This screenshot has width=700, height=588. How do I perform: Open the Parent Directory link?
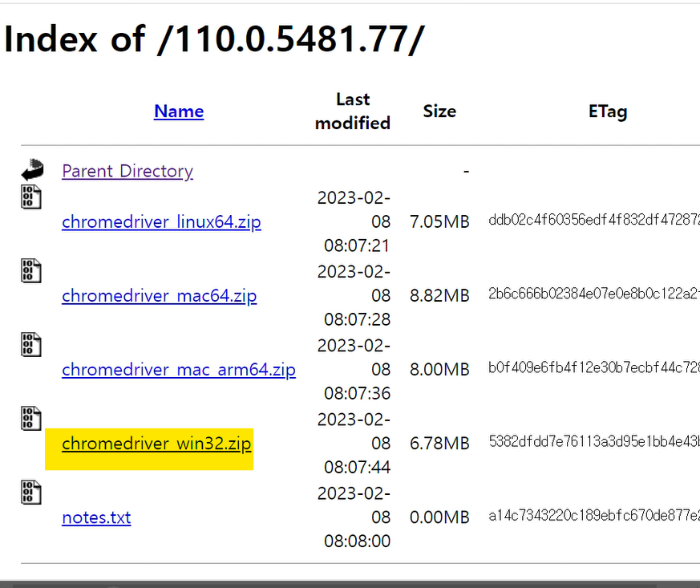click(127, 171)
